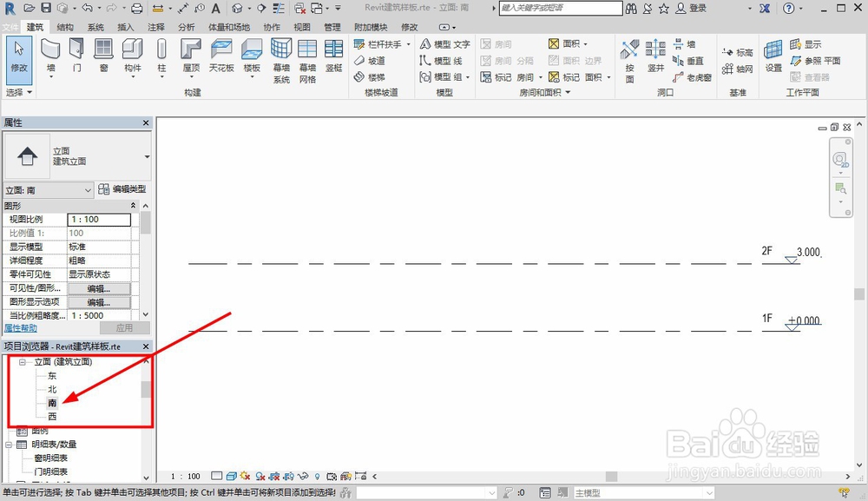
Task: Click the 轴网 (Grid) tool
Action: pyautogui.click(x=737, y=69)
